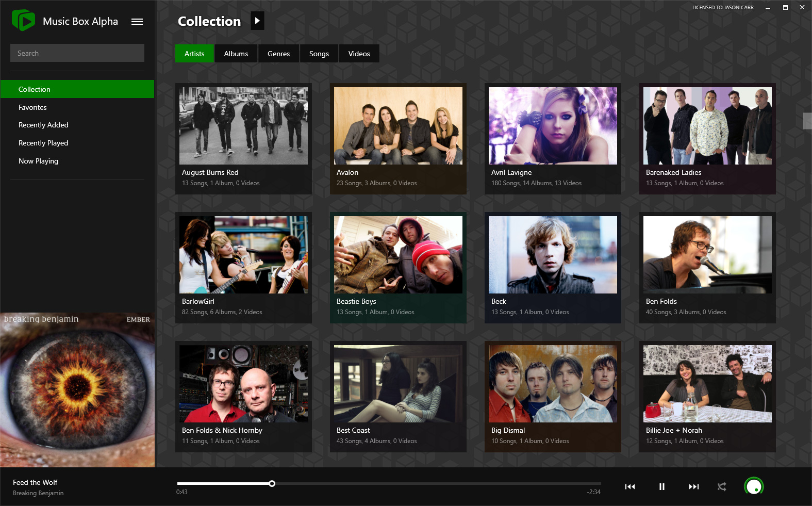Toggle shuffle mode
Image resolution: width=812 pixels, height=506 pixels.
pos(722,486)
